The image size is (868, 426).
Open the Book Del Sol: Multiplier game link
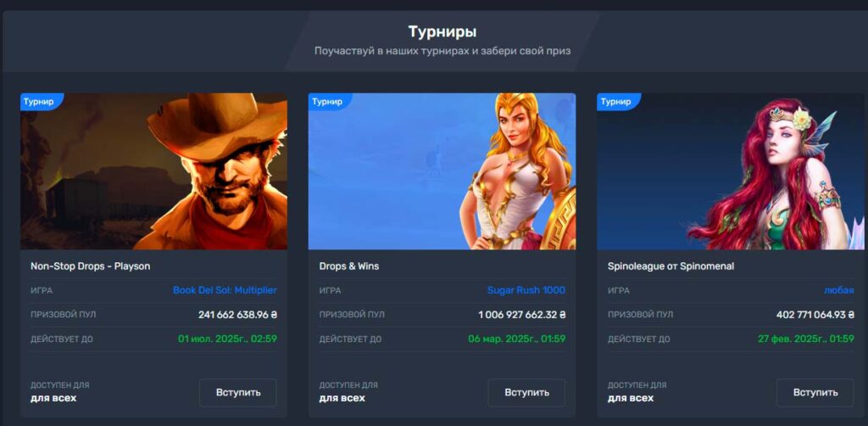coord(225,290)
